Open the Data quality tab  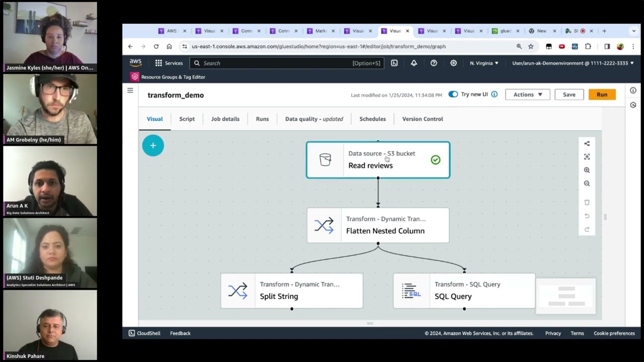(314, 119)
